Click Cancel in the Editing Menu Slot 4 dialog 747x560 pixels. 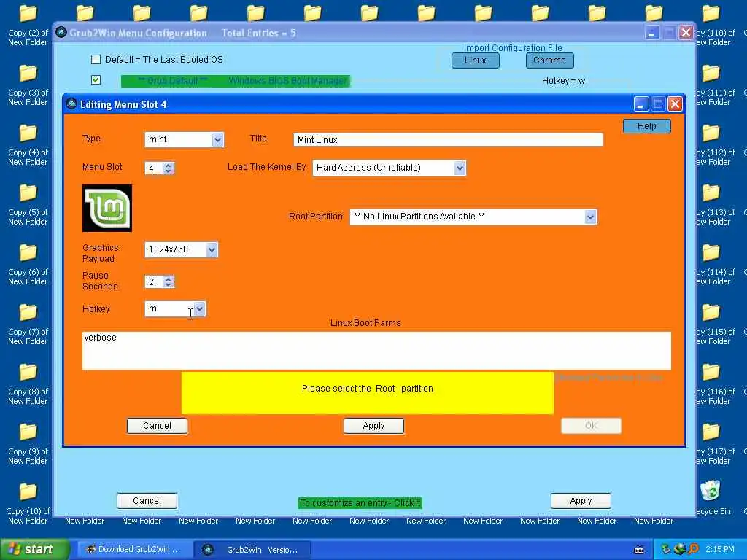[x=158, y=426]
